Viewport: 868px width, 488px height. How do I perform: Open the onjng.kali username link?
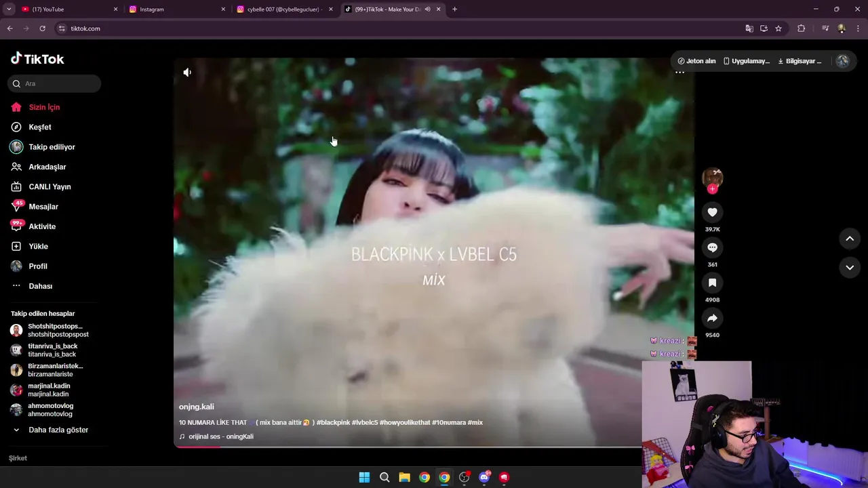coord(196,407)
